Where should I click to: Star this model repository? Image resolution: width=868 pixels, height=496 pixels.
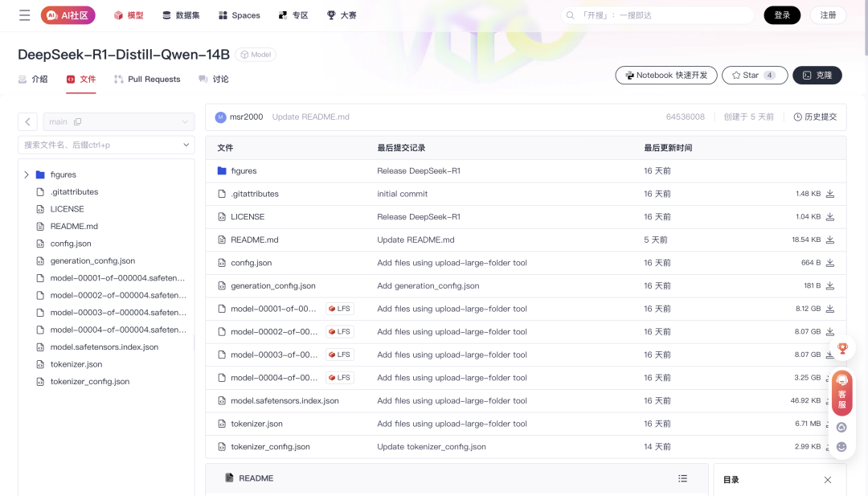(755, 76)
